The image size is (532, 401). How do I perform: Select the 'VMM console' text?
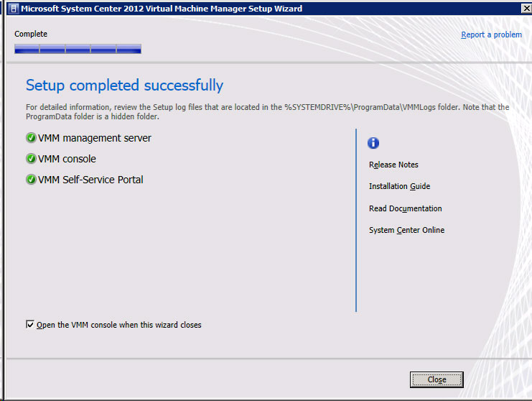[67, 159]
